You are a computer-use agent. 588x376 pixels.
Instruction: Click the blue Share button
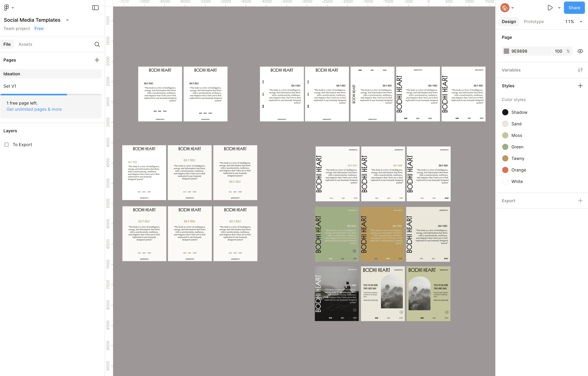[x=574, y=7]
